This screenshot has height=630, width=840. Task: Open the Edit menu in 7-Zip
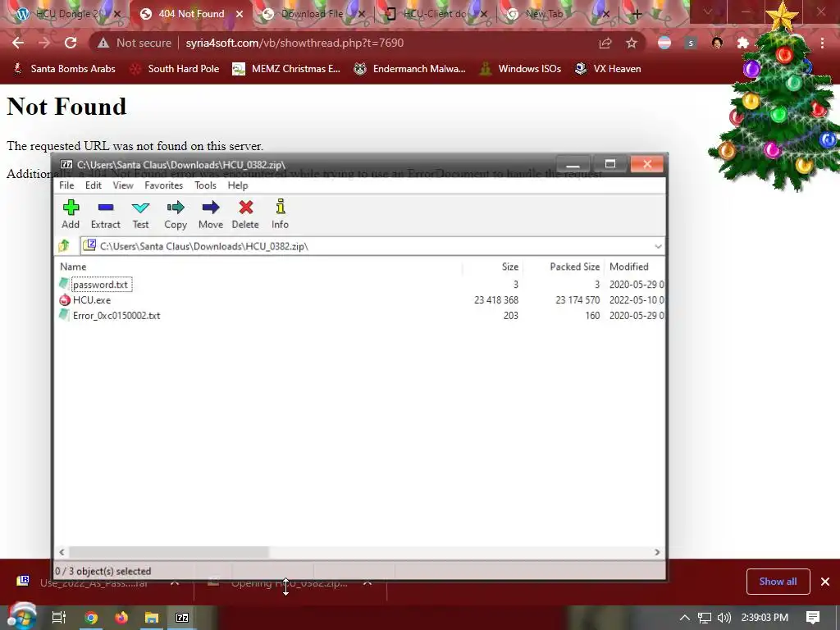(94, 185)
